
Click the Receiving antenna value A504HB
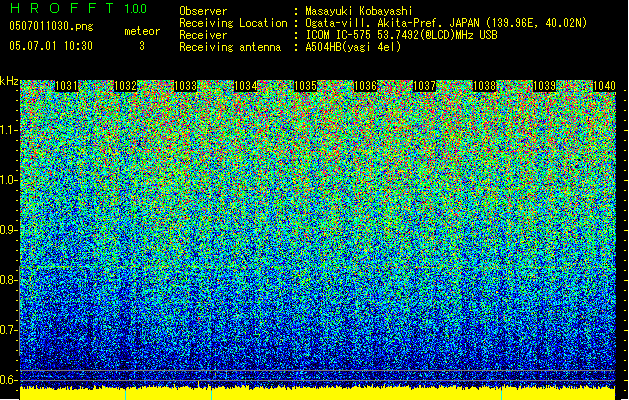point(353,47)
